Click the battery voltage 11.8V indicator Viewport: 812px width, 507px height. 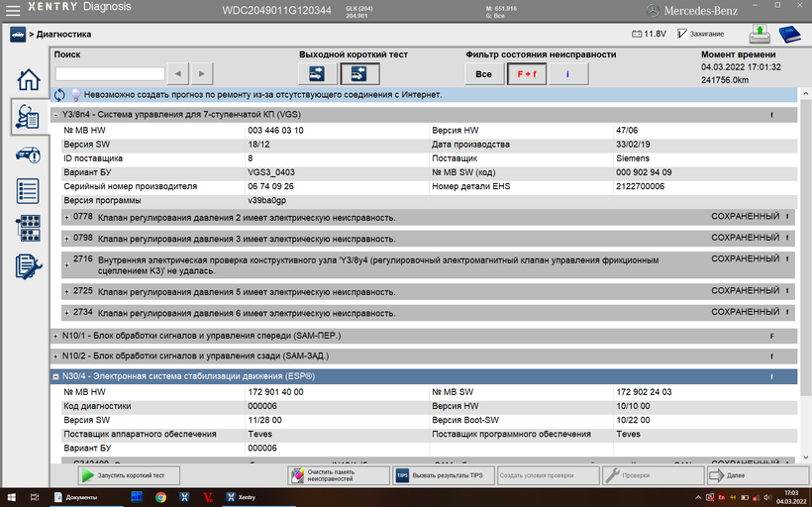[649, 34]
